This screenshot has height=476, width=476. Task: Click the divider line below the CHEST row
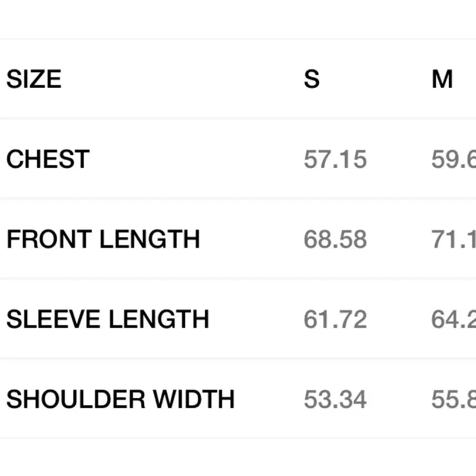[x=238, y=199]
